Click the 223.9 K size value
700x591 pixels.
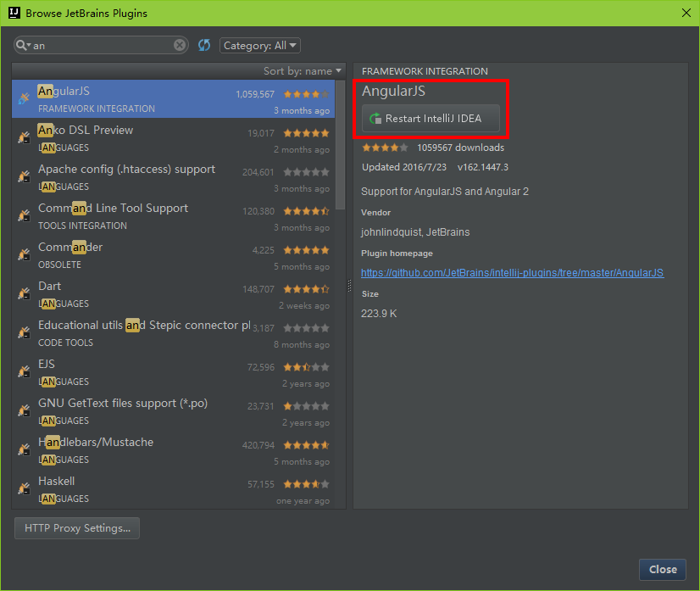(x=379, y=314)
